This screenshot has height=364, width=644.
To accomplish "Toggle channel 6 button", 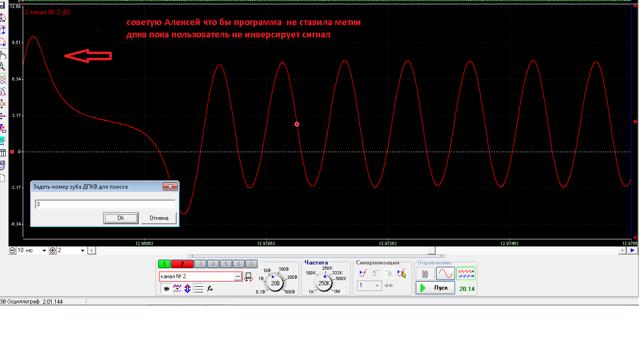I will [x=239, y=264].
